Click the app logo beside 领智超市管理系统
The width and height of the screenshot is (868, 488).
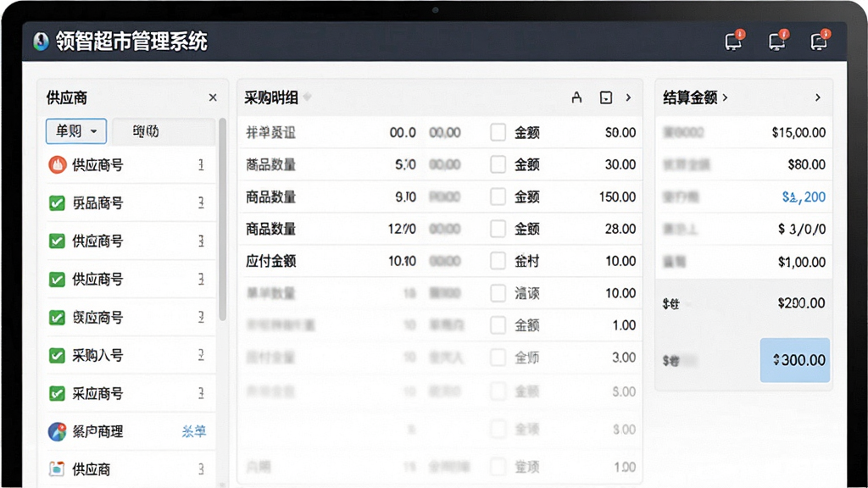41,42
